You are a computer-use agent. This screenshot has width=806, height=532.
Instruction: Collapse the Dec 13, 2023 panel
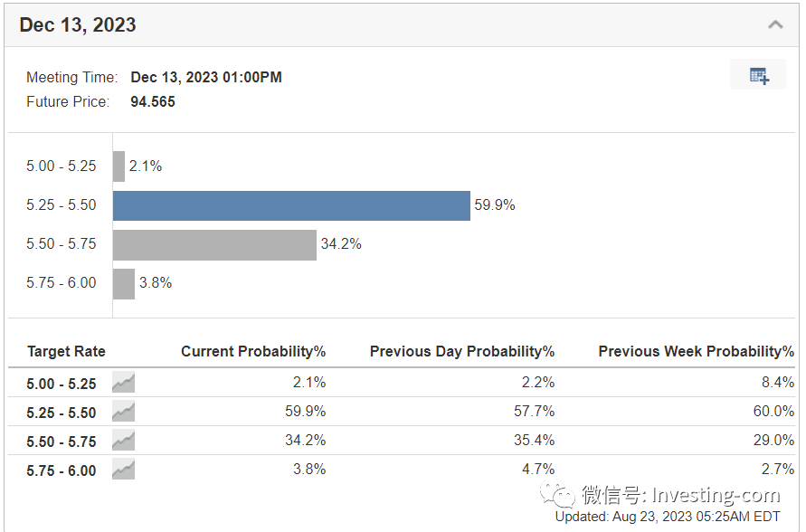click(775, 24)
